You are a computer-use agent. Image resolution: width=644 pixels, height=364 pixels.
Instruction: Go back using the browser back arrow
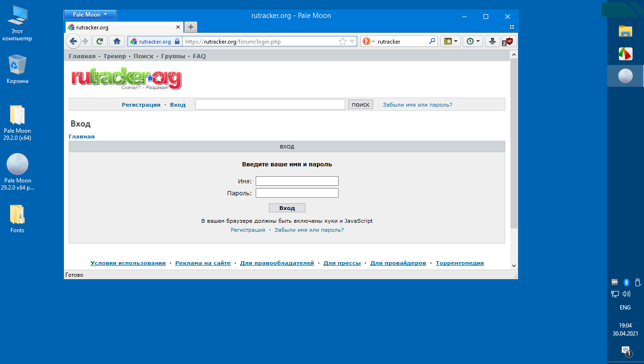tap(73, 41)
